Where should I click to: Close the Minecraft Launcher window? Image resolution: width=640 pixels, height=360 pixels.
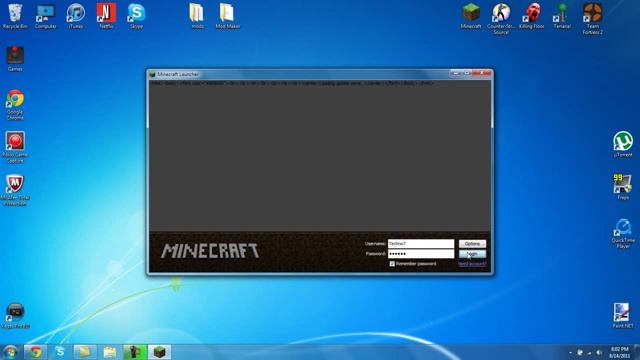(482, 73)
